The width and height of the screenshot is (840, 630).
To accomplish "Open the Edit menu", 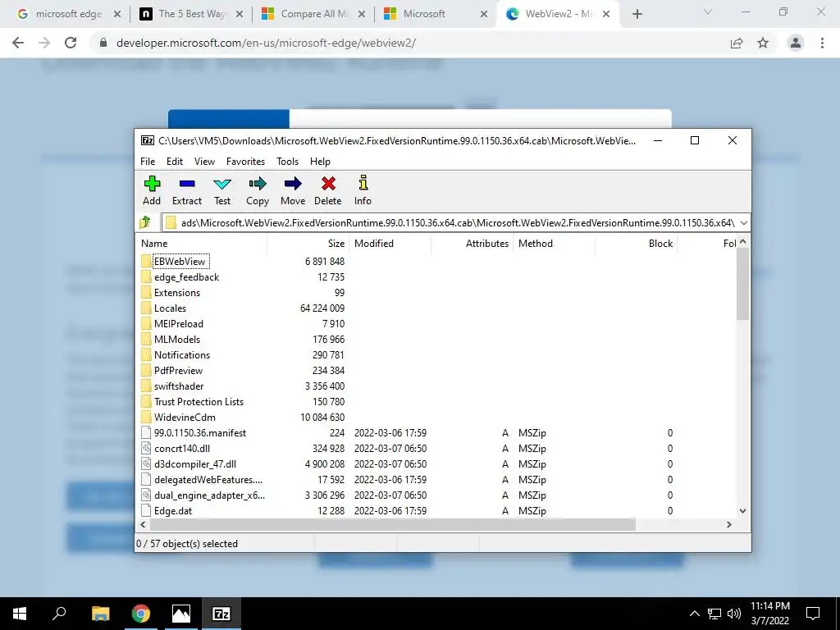I will coord(175,162).
